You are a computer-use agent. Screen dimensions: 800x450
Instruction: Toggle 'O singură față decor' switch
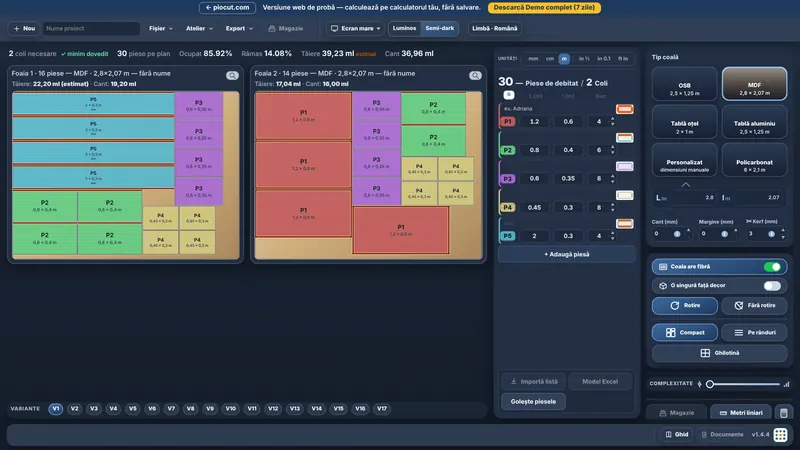pos(772,286)
